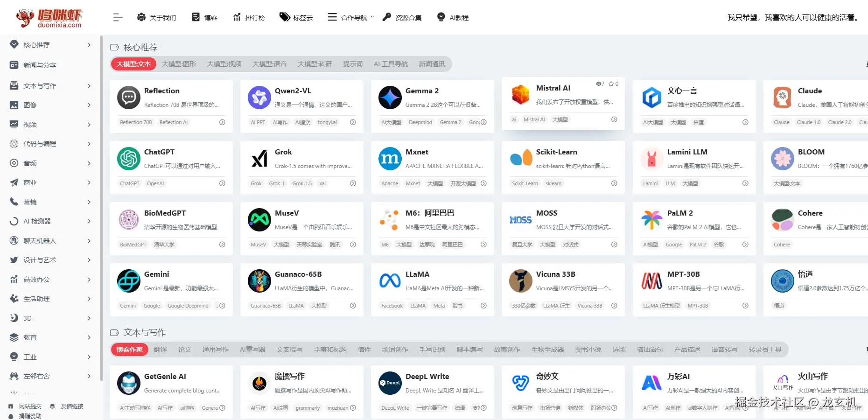The image size is (868, 420).
Task: Expand 核心推荐 in the sidebar
Action: 50,45
